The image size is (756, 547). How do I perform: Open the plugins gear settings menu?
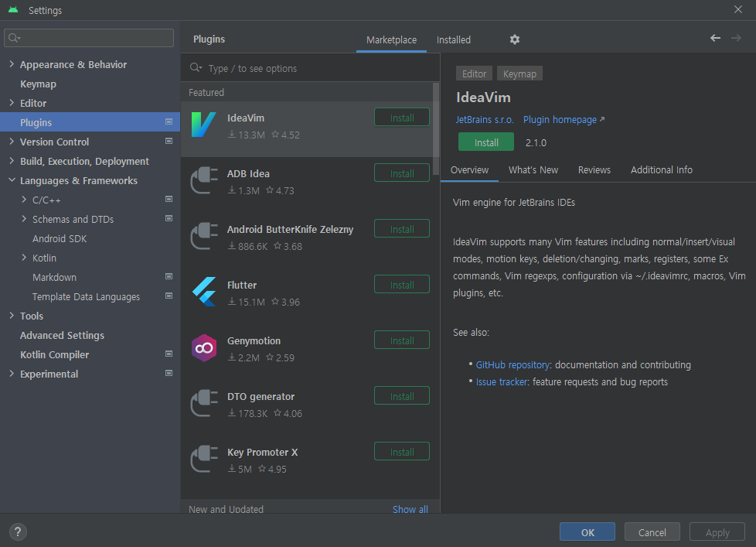coord(515,39)
